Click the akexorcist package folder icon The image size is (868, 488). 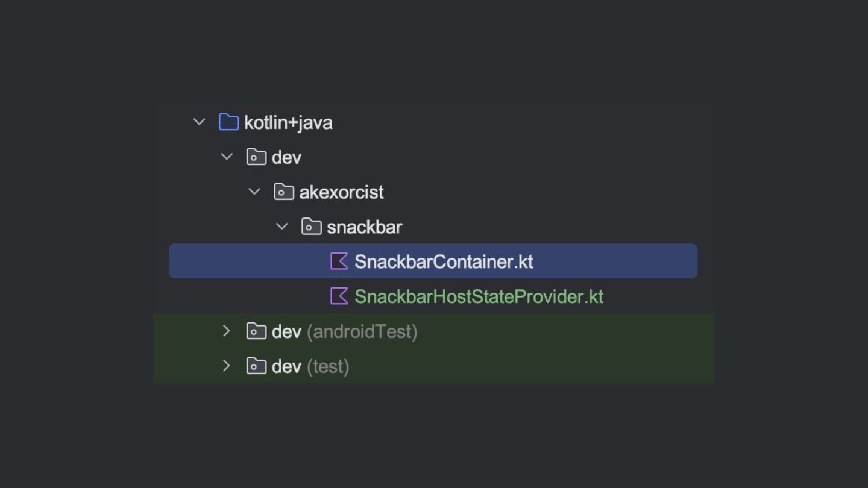click(x=284, y=192)
